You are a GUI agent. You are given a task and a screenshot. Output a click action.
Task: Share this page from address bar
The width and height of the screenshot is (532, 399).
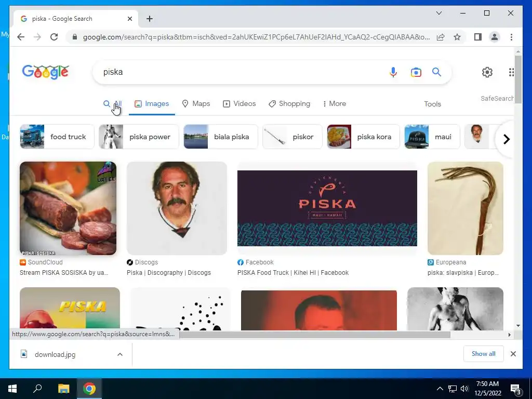point(441,37)
